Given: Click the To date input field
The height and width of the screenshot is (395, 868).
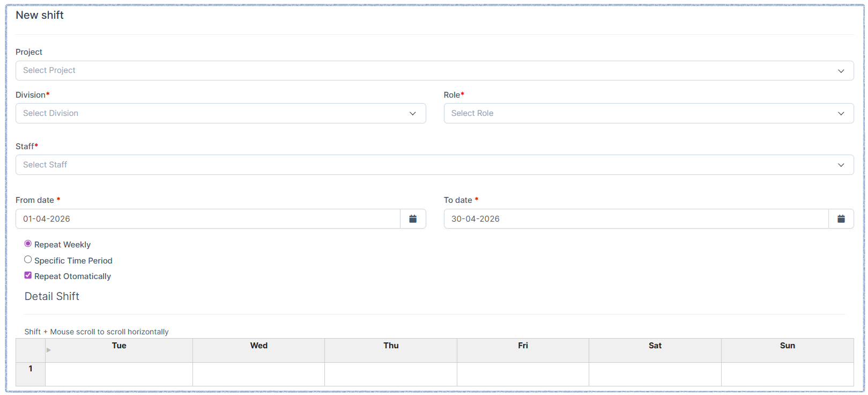Looking at the screenshot, I should point(636,219).
